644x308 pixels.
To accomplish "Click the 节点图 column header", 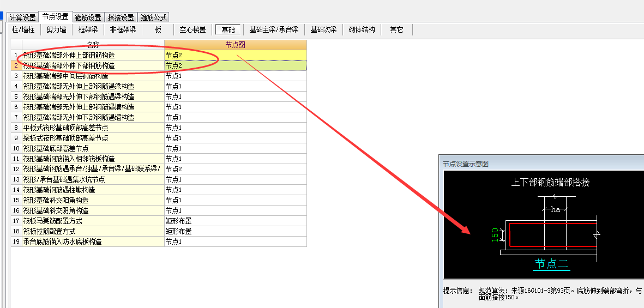I will tap(236, 45).
